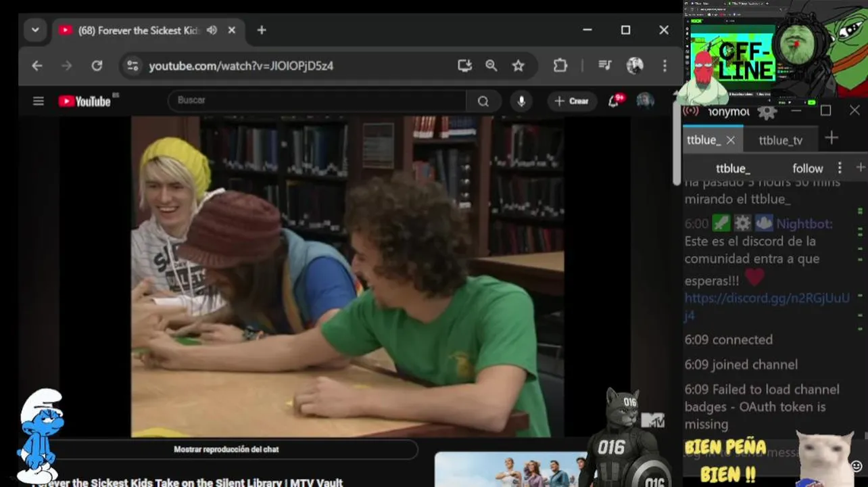Click the "6:09 connected" chat line
This screenshot has height=487, width=868.
click(x=729, y=340)
